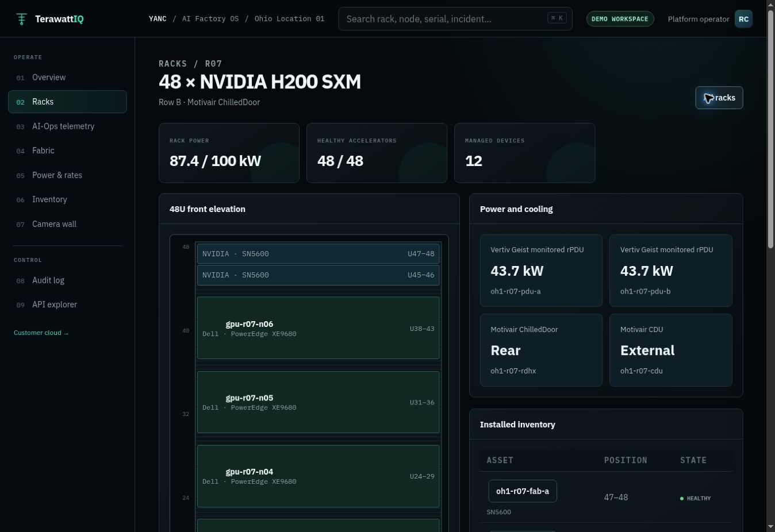The width and height of the screenshot is (775, 532).
Task: Click the back to racks button
Action: coord(719,98)
